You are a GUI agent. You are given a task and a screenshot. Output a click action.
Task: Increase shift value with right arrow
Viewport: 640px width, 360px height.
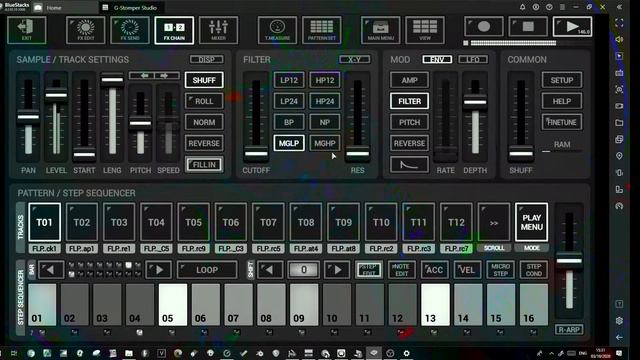click(x=337, y=270)
